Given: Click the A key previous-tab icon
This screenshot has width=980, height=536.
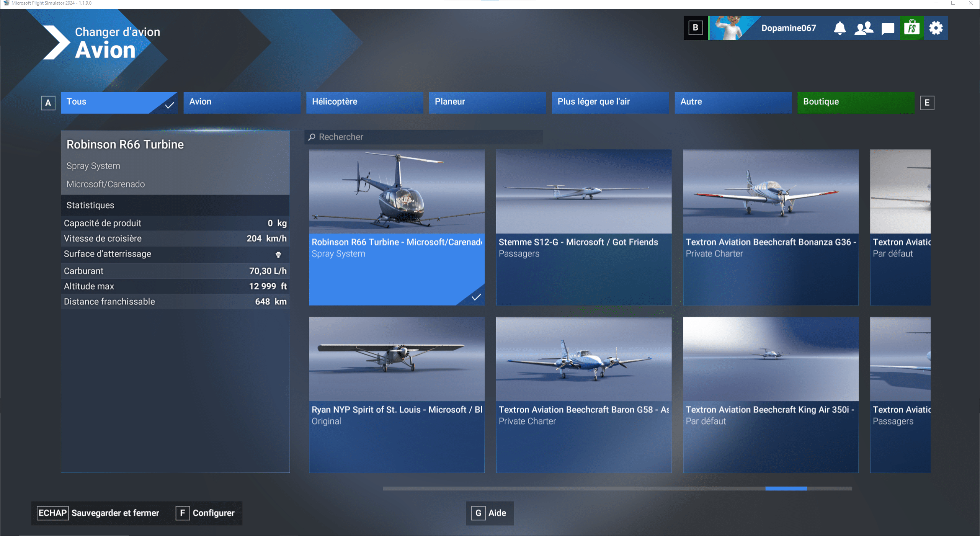Looking at the screenshot, I should coord(48,103).
